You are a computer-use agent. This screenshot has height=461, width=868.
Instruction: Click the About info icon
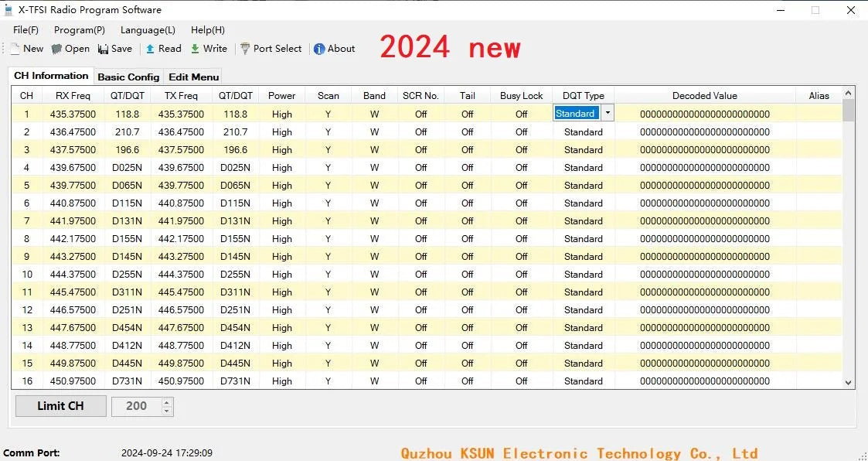(x=319, y=49)
